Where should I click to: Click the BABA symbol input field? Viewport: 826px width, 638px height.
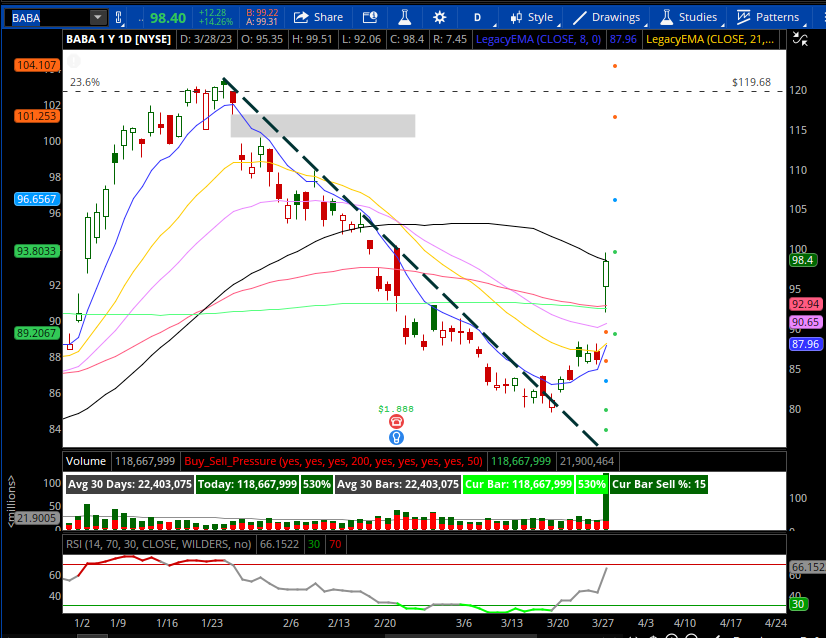coord(47,18)
